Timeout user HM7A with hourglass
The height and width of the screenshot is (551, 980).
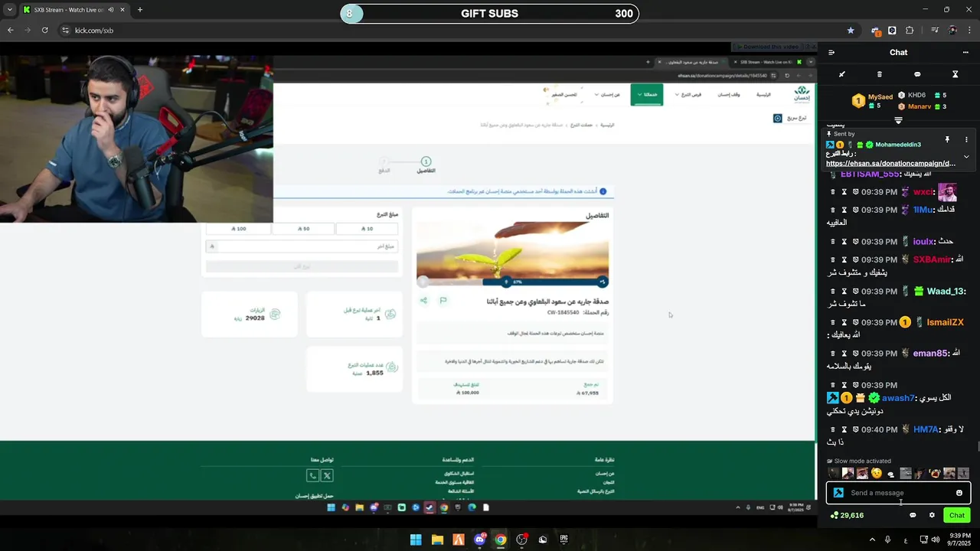pyautogui.click(x=844, y=429)
